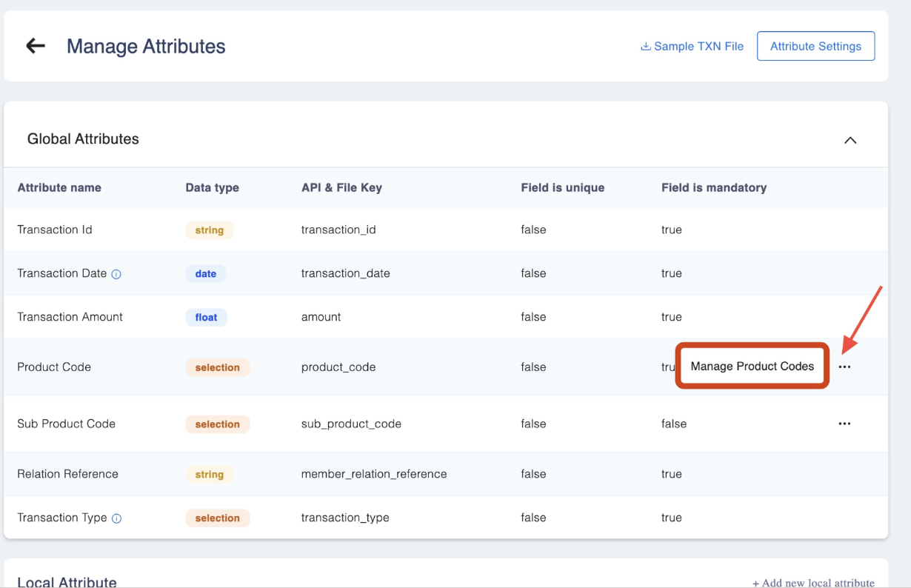
Task: Select the Product Code attribute name
Action: (x=54, y=367)
